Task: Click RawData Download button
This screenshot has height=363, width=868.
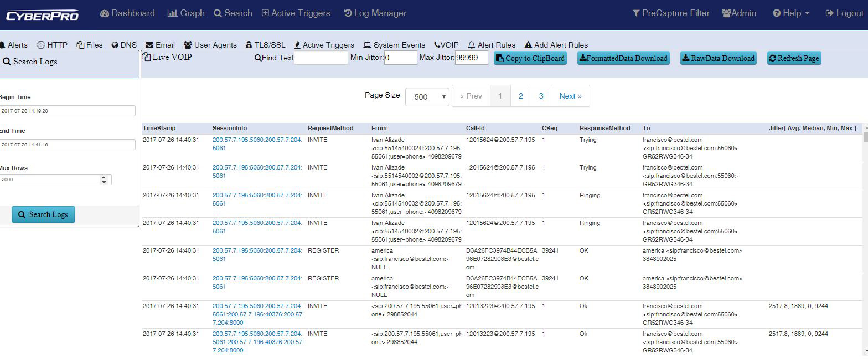Action: click(x=718, y=58)
